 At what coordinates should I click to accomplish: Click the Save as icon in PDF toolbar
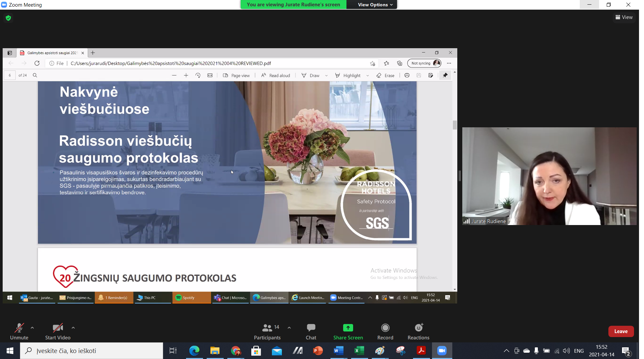pyautogui.click(x=431, y=75)
